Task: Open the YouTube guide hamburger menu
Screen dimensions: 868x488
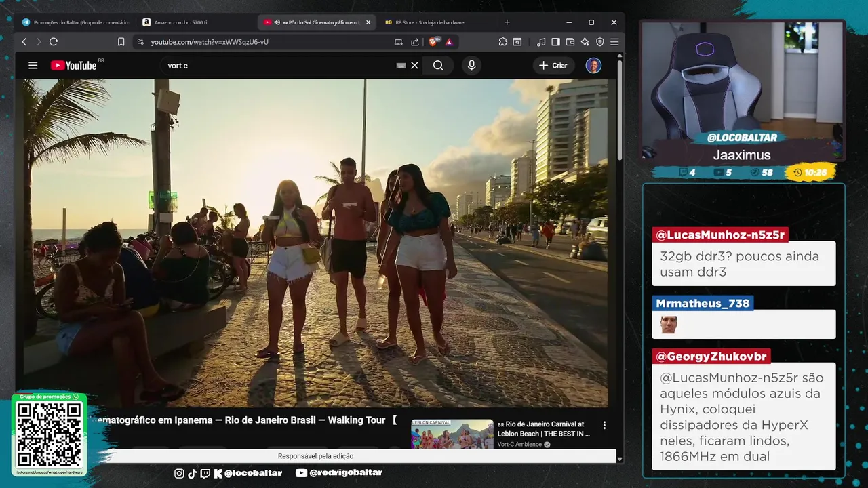Action: click(33, 66)
